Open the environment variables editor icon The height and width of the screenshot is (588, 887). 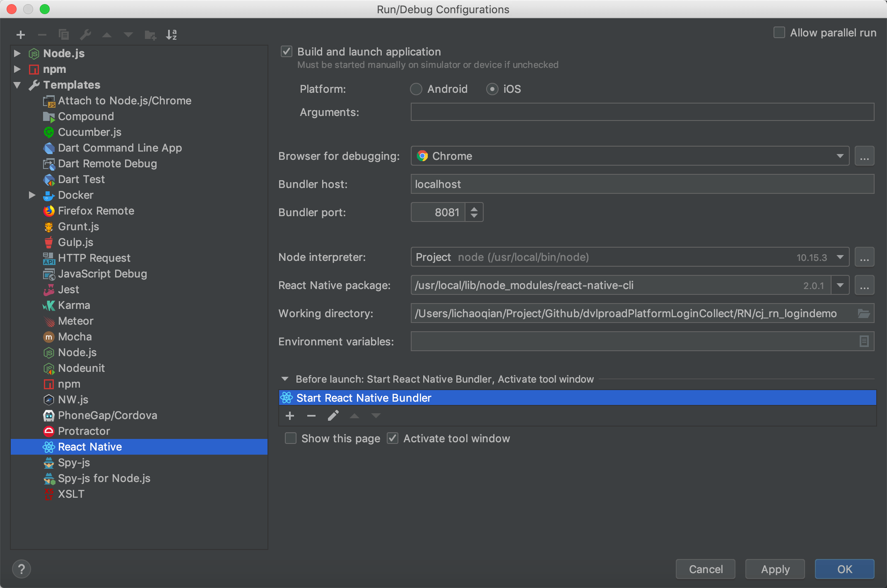click(864, 342)
